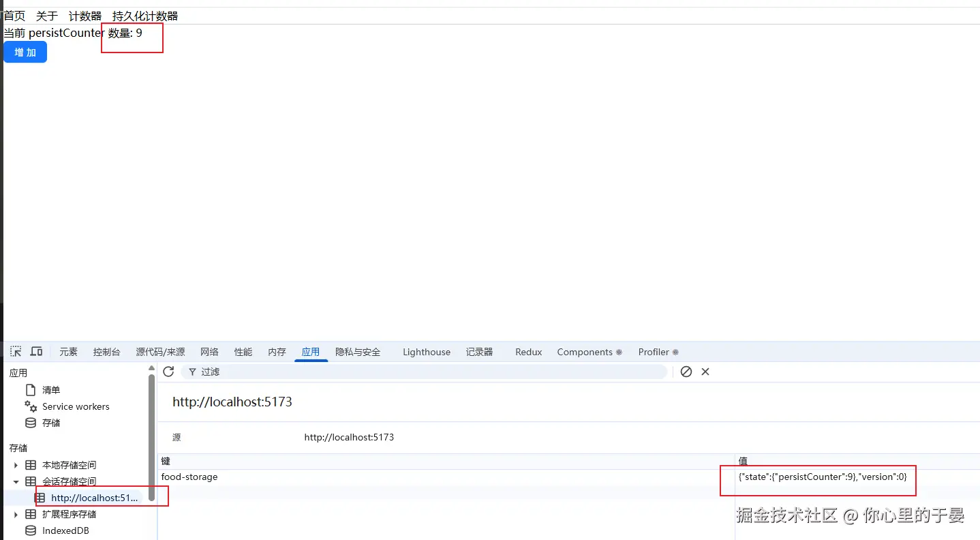Click the gear icon beside Service workers
The image size is (980, 540).
pyautogui.click(x=31, y=406)
